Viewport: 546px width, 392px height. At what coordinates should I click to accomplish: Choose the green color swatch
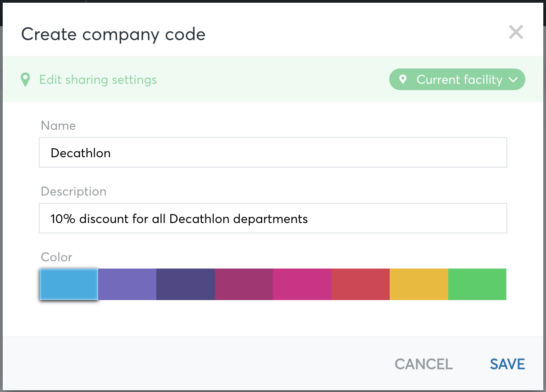tap(477, 284)
